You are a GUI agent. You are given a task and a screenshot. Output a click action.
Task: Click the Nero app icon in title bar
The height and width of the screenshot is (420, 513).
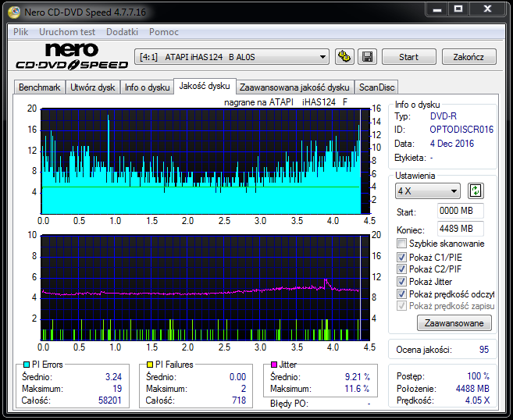(14, 12)
